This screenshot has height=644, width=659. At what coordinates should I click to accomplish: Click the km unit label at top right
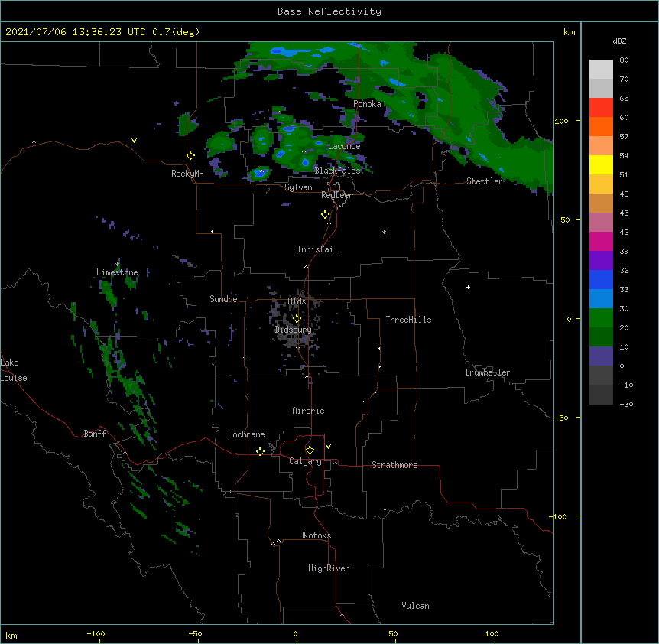(569, 32)
